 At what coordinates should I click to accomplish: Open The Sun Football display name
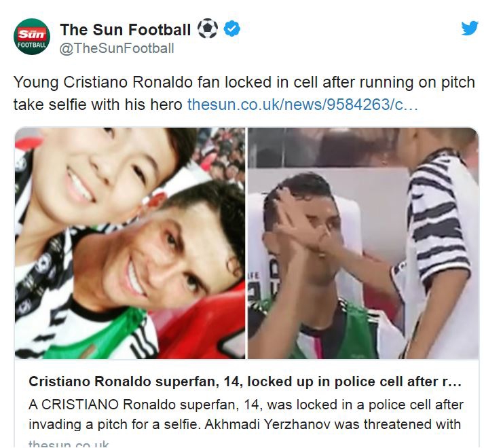coord(126,30)
